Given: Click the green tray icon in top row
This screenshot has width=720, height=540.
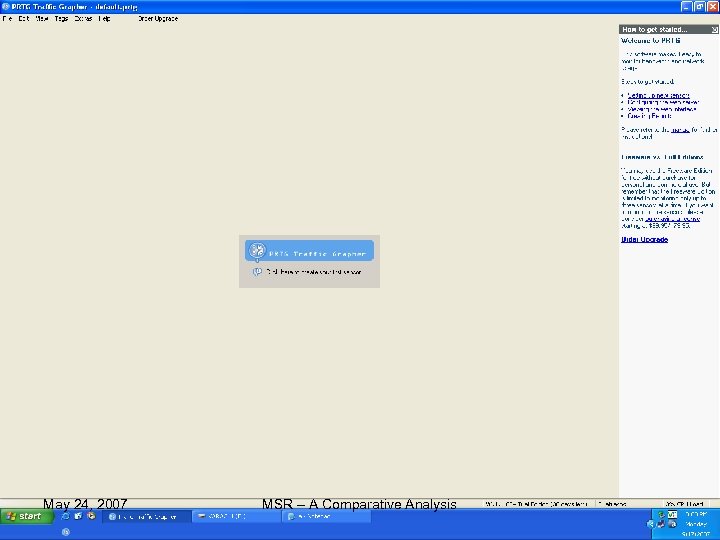Looking at the screenshot, I should tap(661, 515).
